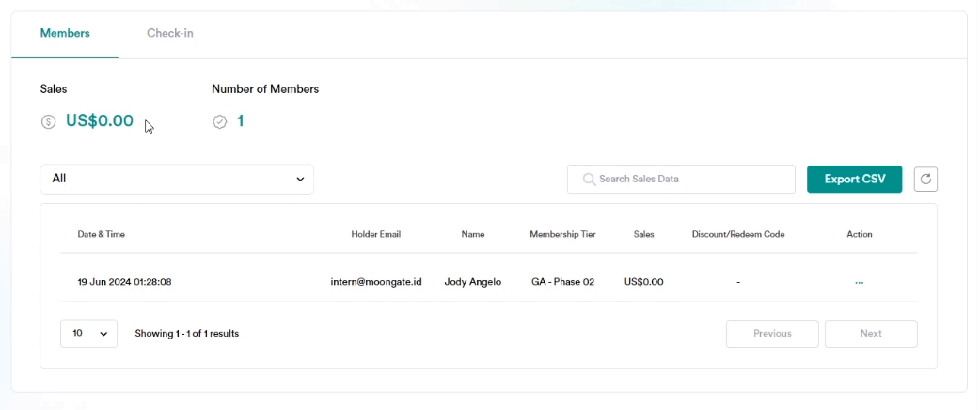Screen dimensions: 980x410
Task: Focus the Search Sales Data field
Action: (x=691, y=179)
